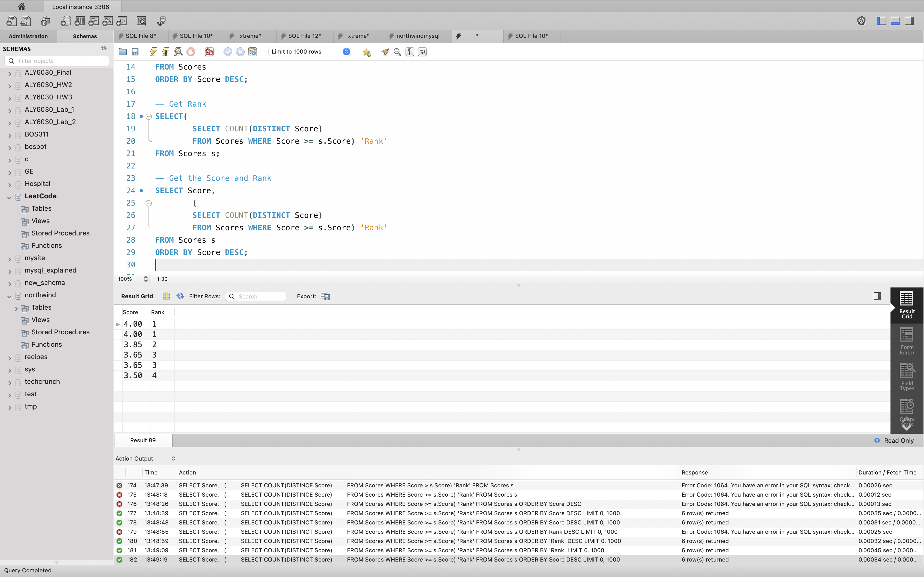Save the SQL script to file

point(135,52)
